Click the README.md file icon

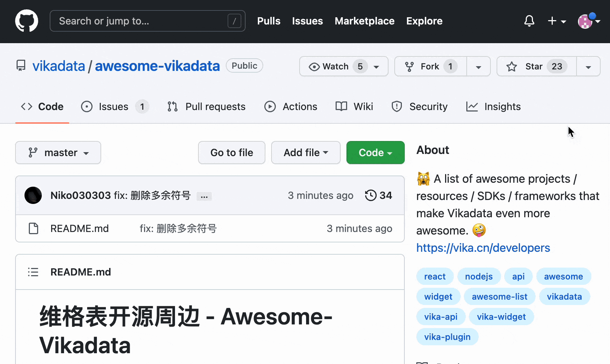[x=33, y=228]
